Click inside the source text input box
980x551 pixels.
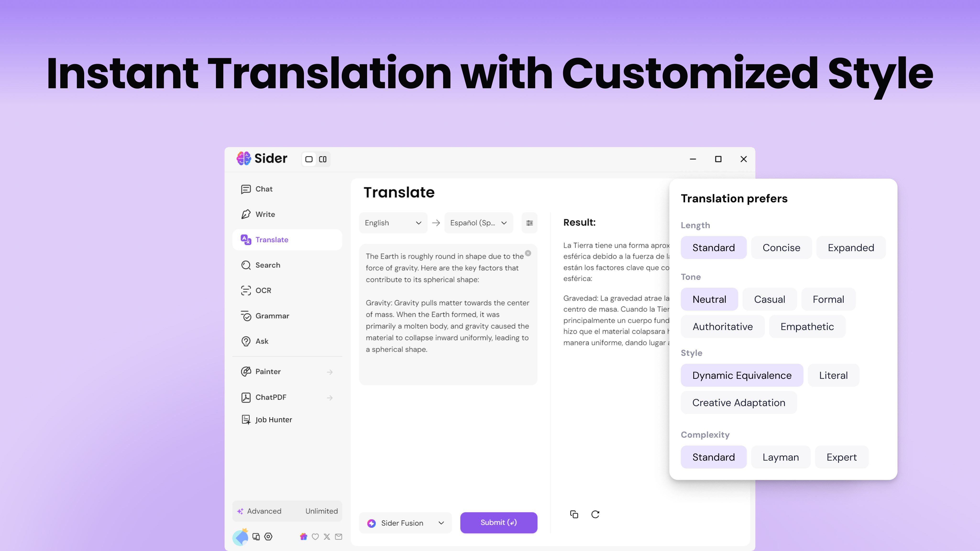448,315
